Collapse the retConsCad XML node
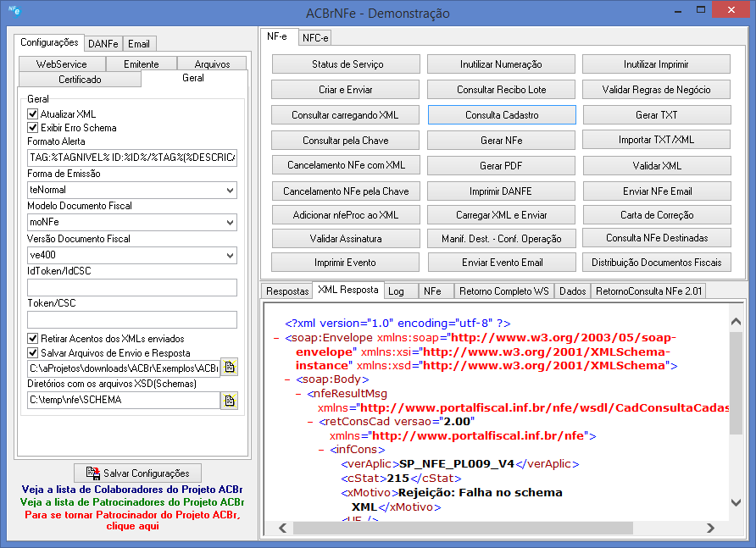 [x=310, y=422]
